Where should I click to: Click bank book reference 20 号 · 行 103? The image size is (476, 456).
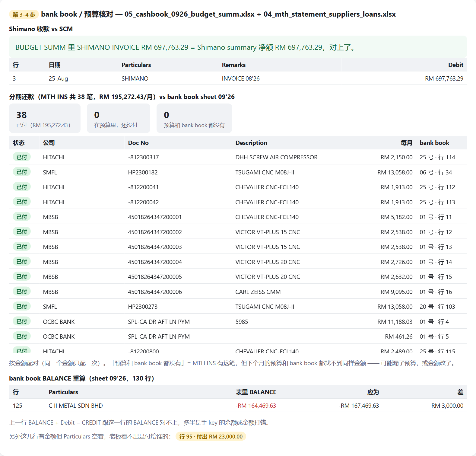pos(437,307)
